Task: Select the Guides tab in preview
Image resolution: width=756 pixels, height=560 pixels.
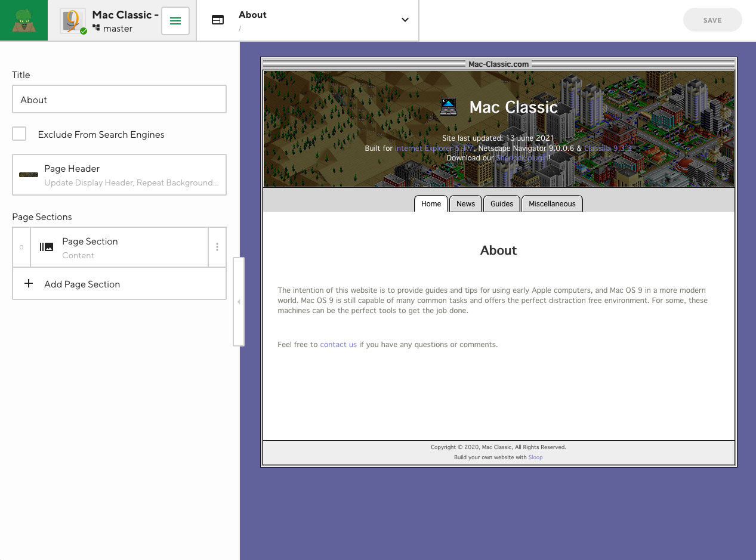Action: pyautogui.click(x=502, y=203)
